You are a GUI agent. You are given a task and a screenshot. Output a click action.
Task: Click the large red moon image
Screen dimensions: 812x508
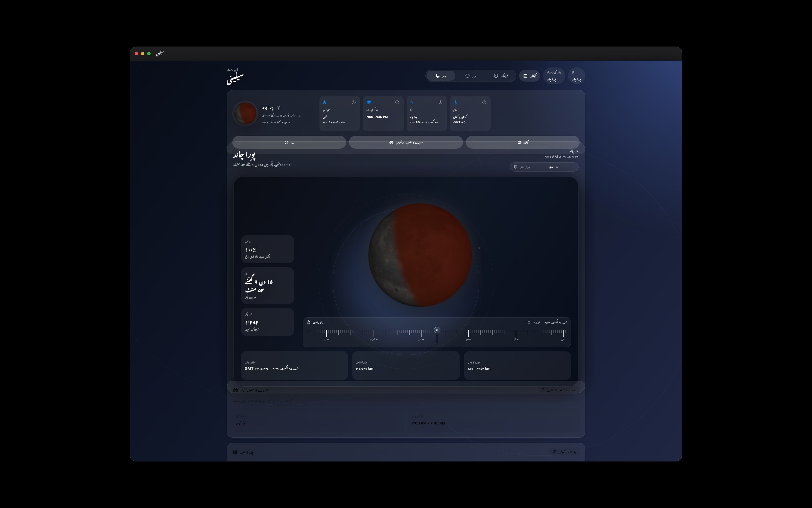tap(420, 255)
